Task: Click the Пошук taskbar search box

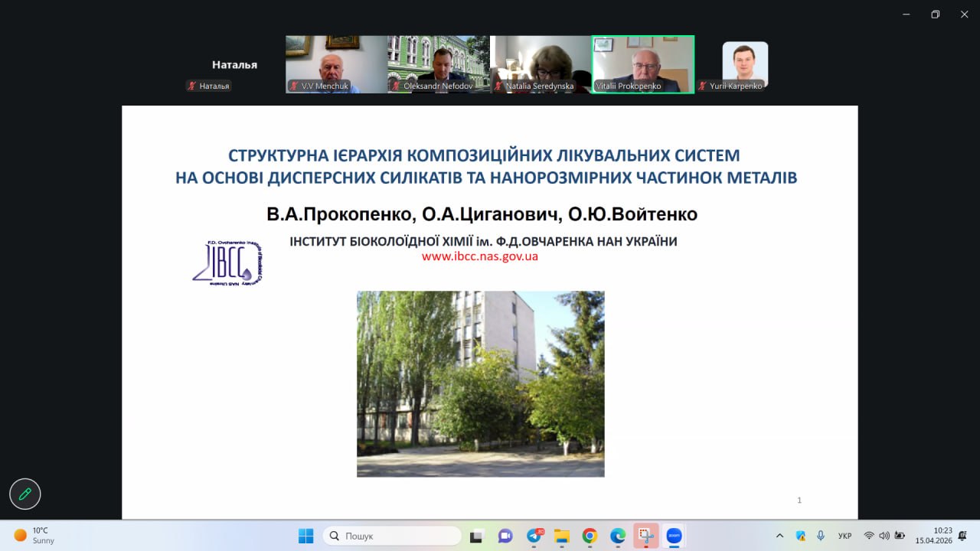Action: coord(392,536)
